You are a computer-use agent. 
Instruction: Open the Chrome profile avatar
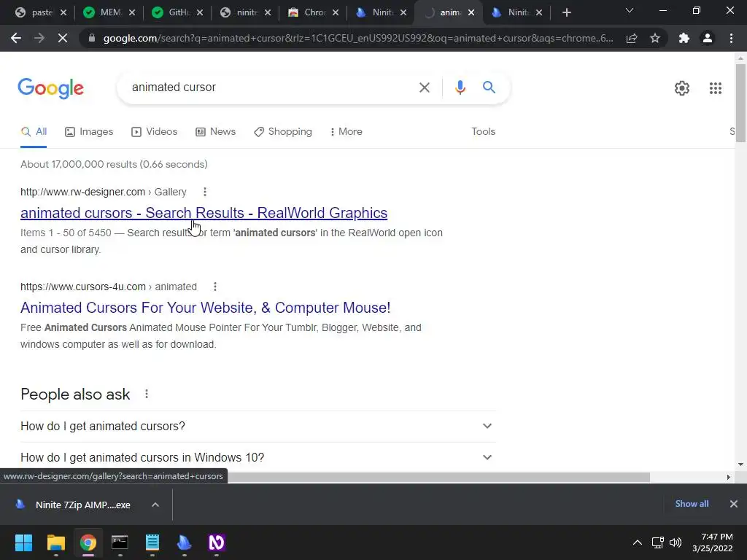708,38
